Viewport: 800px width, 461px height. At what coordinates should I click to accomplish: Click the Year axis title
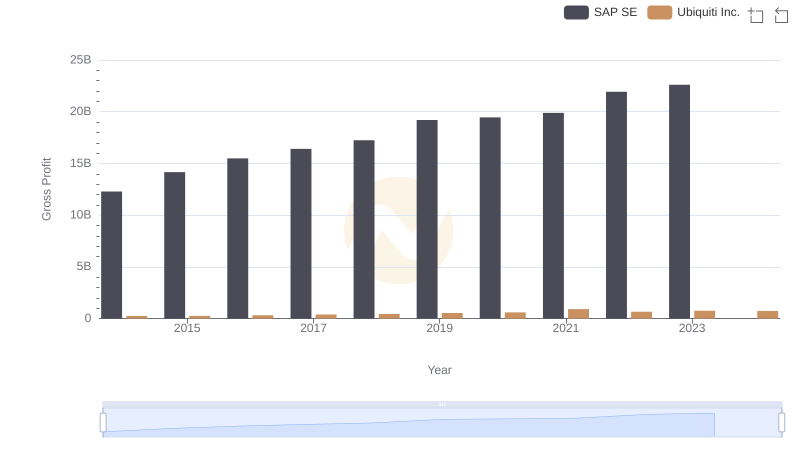[x=439, y=370]
